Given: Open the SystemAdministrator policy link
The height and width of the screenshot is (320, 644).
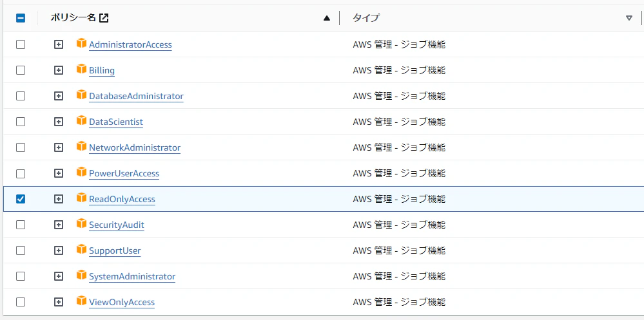Looking at the screenshot, I should coord(132,276).
